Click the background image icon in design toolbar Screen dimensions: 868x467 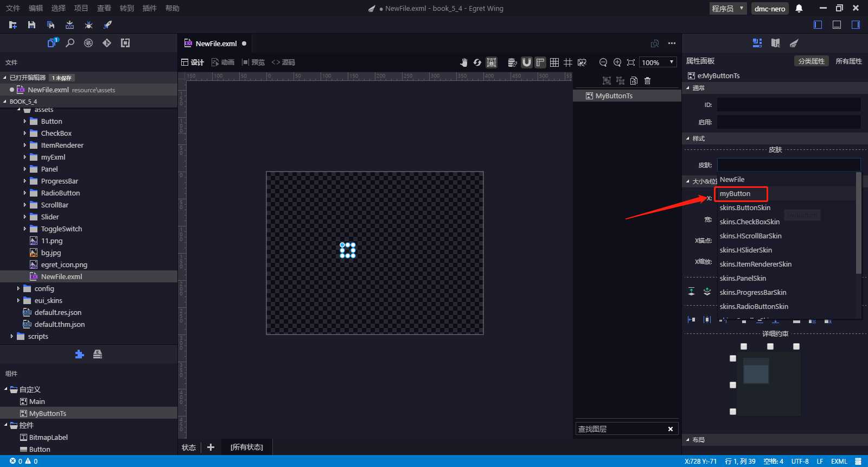point(582,62)
